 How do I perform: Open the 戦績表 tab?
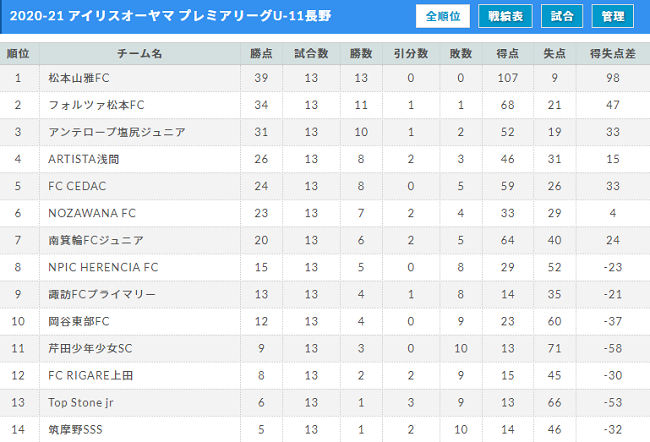click(x=505, y=16)
